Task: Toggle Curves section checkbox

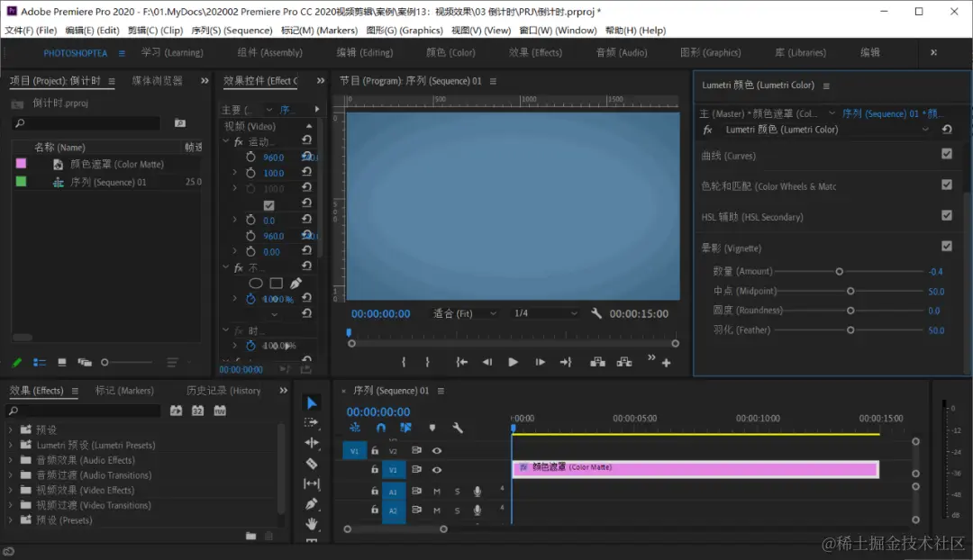Action: click(946, 154)
